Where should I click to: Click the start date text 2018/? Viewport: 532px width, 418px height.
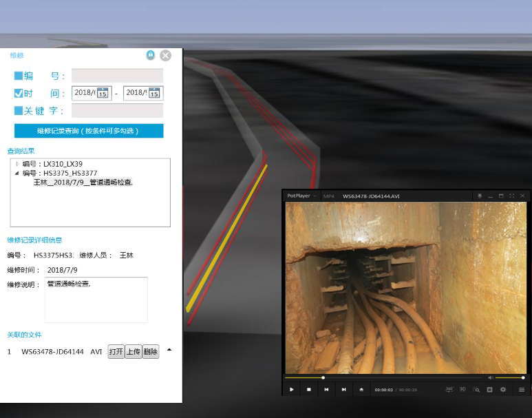[x=85, y=93]
